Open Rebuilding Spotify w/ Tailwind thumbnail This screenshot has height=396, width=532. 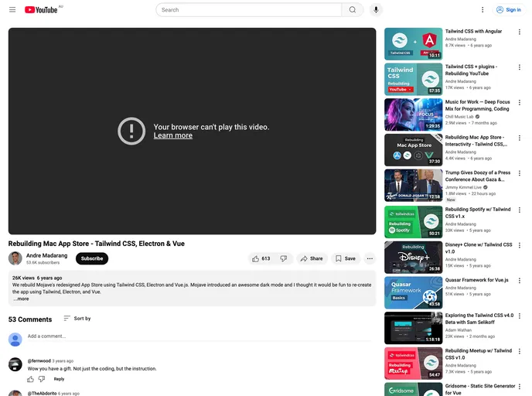point(413,222)
